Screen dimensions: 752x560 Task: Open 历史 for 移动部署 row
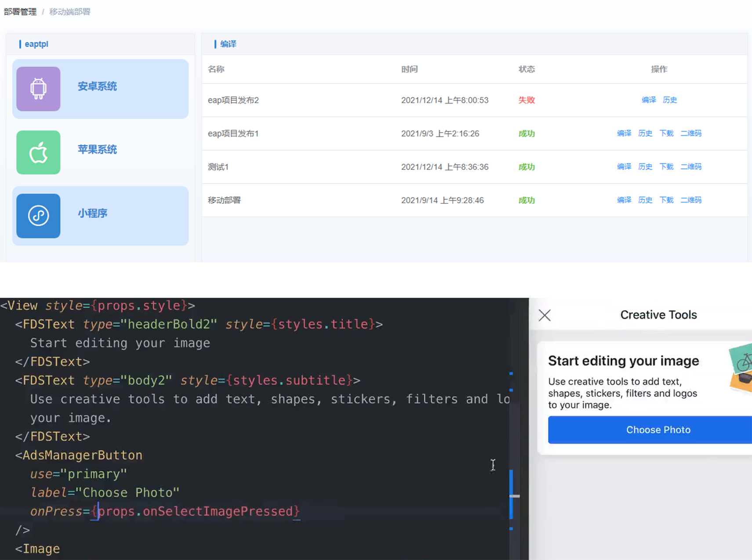click(645, 200)
